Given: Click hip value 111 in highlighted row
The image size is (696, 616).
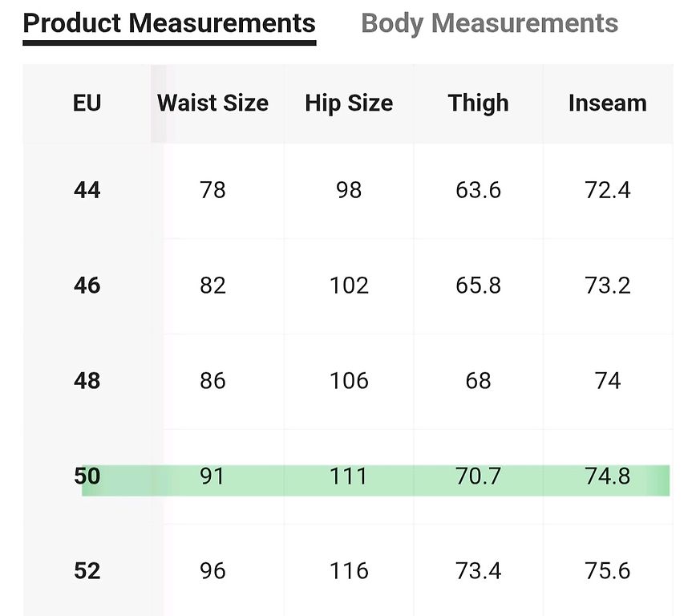Looking at the screenshot, I should [349, 476].
